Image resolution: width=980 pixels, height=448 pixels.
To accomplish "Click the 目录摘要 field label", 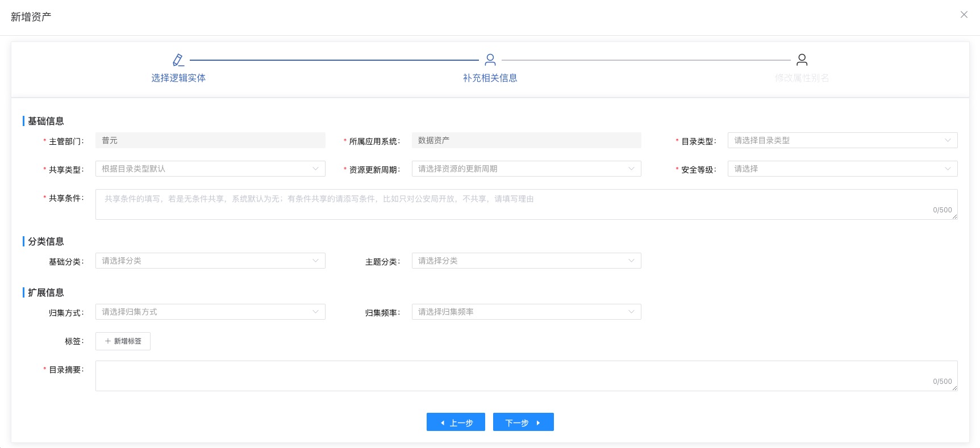I will point(66,370).
